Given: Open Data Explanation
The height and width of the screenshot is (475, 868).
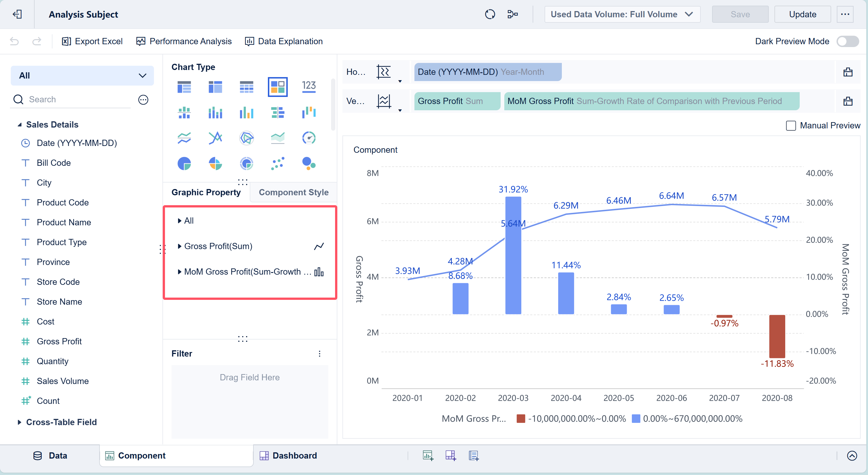Looking at the screenshot, I should (x=284, y=41).
